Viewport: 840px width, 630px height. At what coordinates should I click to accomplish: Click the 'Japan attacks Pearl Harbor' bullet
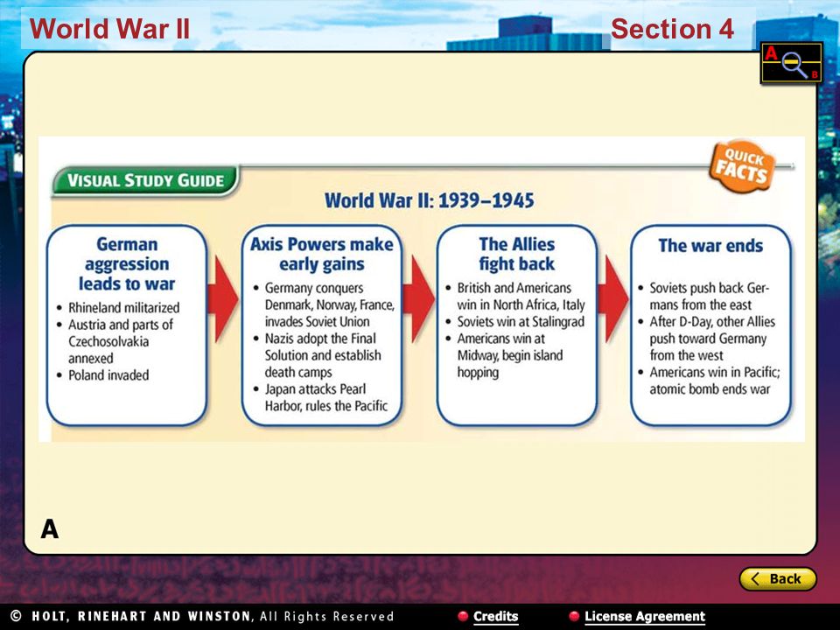(320, 397)
